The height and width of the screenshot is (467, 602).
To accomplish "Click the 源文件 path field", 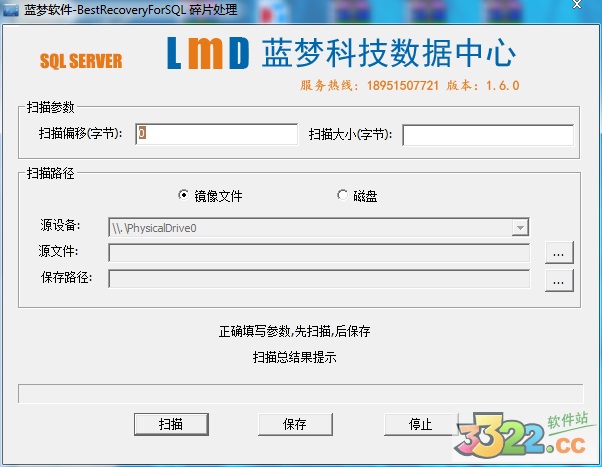I will click(x=319, y=253).
